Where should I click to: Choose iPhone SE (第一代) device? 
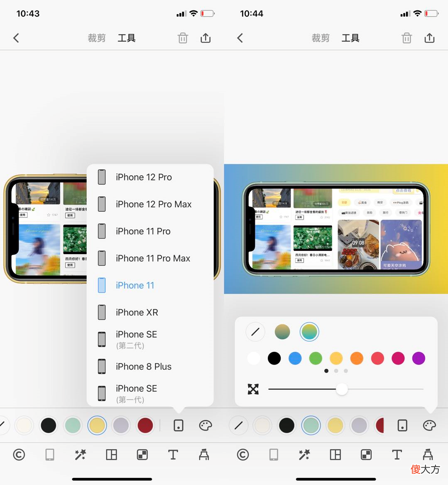[x=150, y=394]
